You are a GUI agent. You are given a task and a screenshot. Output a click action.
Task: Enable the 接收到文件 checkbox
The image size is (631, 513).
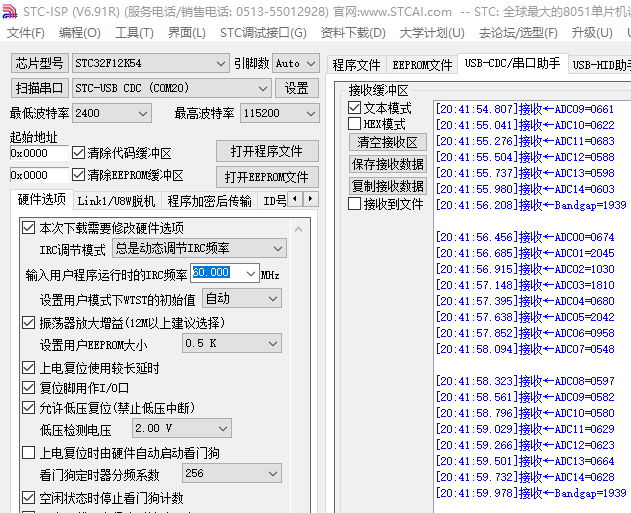[355, 204]
